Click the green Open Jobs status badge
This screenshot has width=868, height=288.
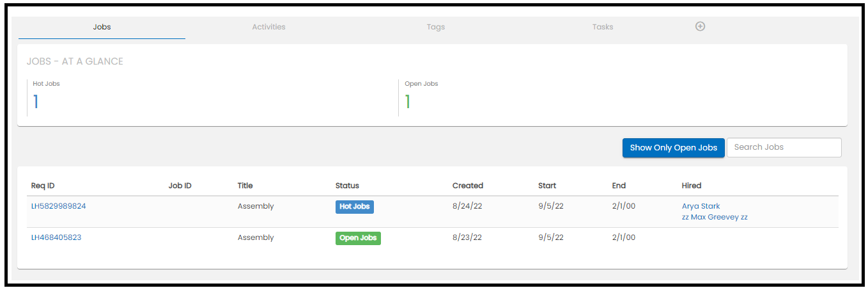pos(358,238)
